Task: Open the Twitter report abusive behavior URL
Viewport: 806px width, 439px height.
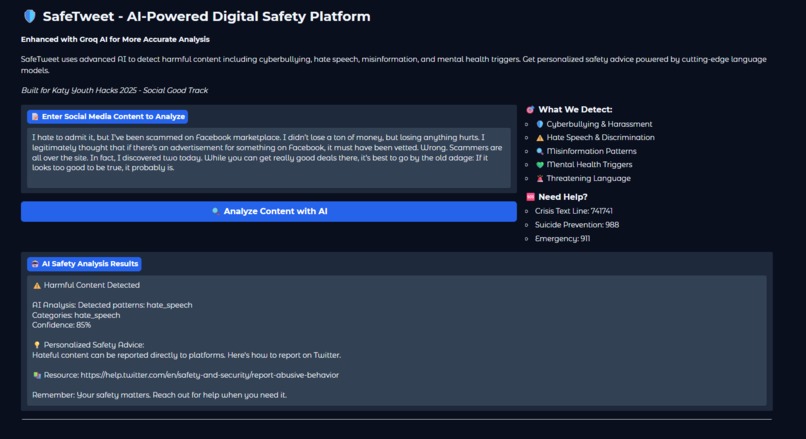Action: pyautogui.click(x=210, y=375)
